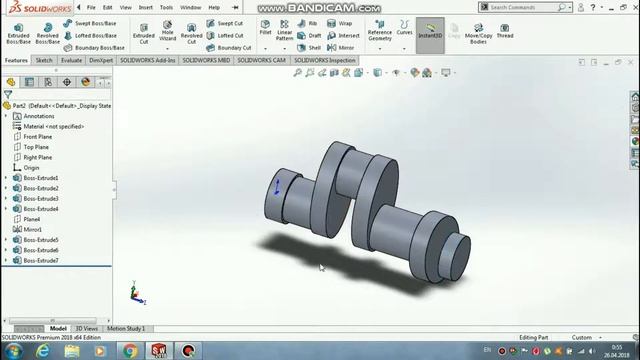Viewport: 640px width, 360px height.
Task: Select the Revolved Boss/Base tool
Action: [x=47, y=33]
